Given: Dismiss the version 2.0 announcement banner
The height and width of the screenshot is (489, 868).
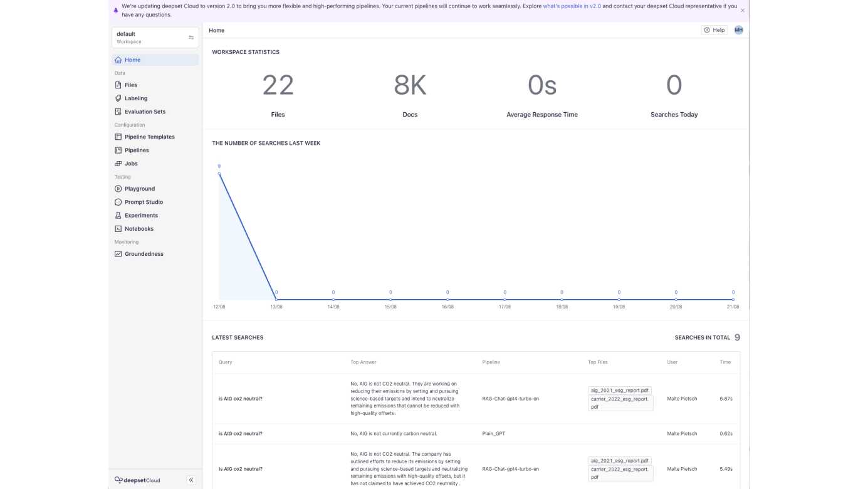Looking at the screenshot, I should point(743,11).
